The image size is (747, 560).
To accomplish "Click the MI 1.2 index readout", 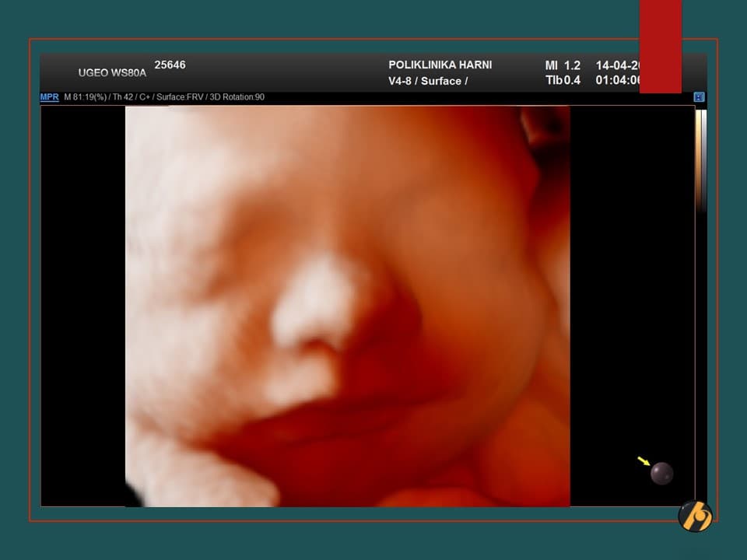I will (563, 65).
